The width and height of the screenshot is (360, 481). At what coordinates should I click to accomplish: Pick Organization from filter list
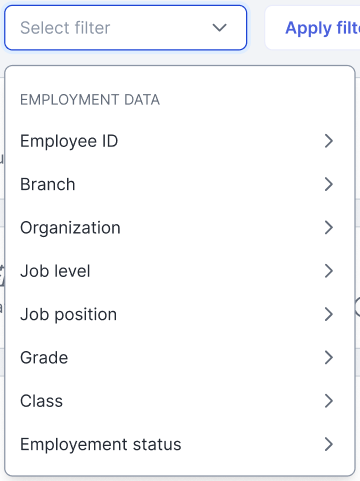coord(180,228)
